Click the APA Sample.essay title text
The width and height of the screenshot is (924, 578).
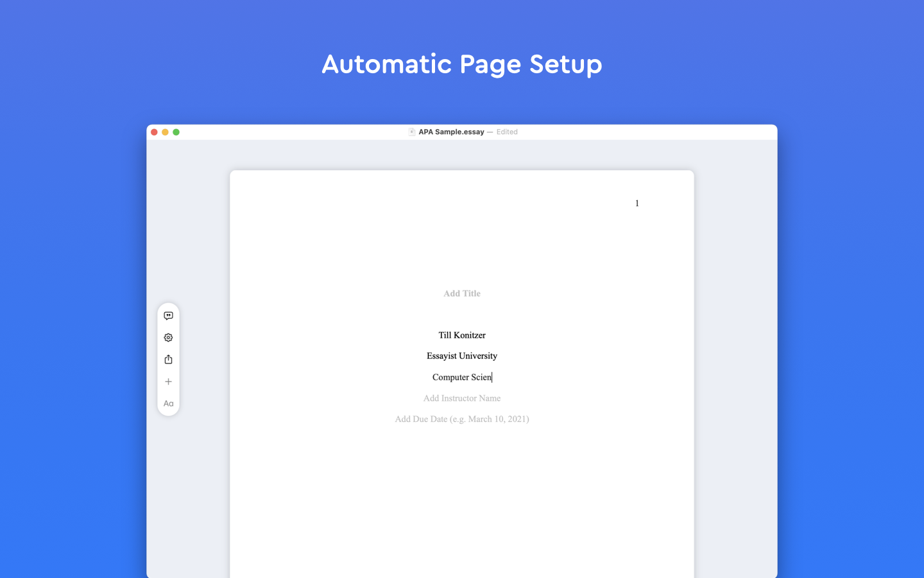pos(451,132)
